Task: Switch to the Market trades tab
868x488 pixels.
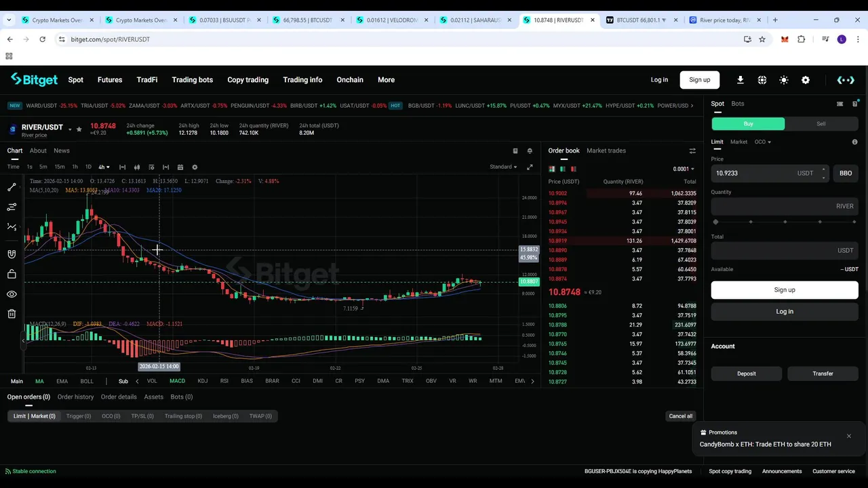Action: click(x=606, y=150)
